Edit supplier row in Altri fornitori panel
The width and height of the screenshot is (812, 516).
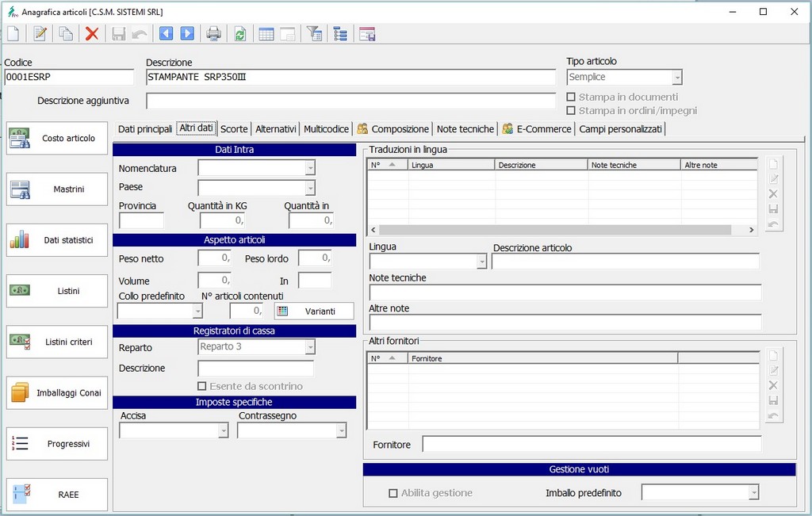pyautogui.click(x=773, y=371)
